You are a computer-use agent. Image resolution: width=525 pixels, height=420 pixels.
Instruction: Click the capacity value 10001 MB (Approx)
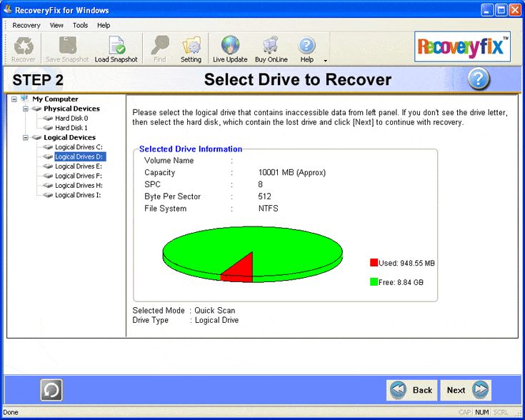coord(292,173)
